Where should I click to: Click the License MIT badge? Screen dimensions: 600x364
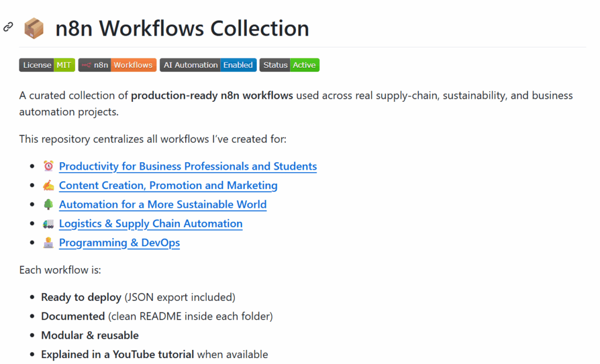(x=47, y=65)
